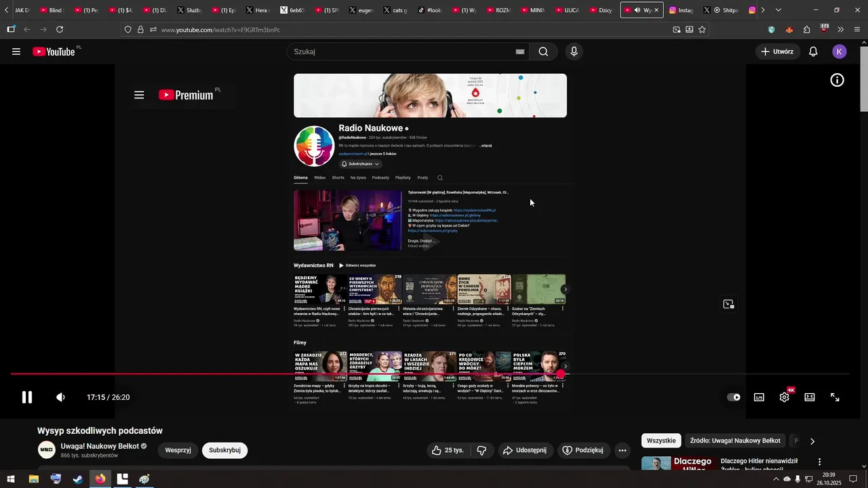Reload the page with the refresh icon
This screenshot has height=488, width=868.
point(60,30)
